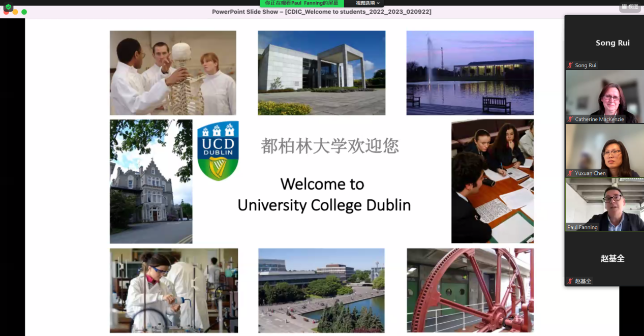
Task: Open the 视图选项 dropdown
Action: point(367,3)
